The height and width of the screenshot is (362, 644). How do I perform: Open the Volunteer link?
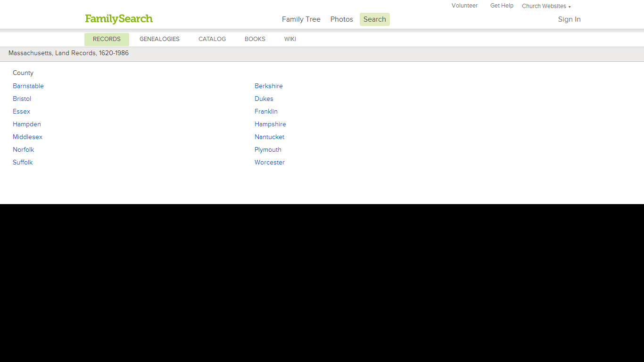(x=464, y=6)
